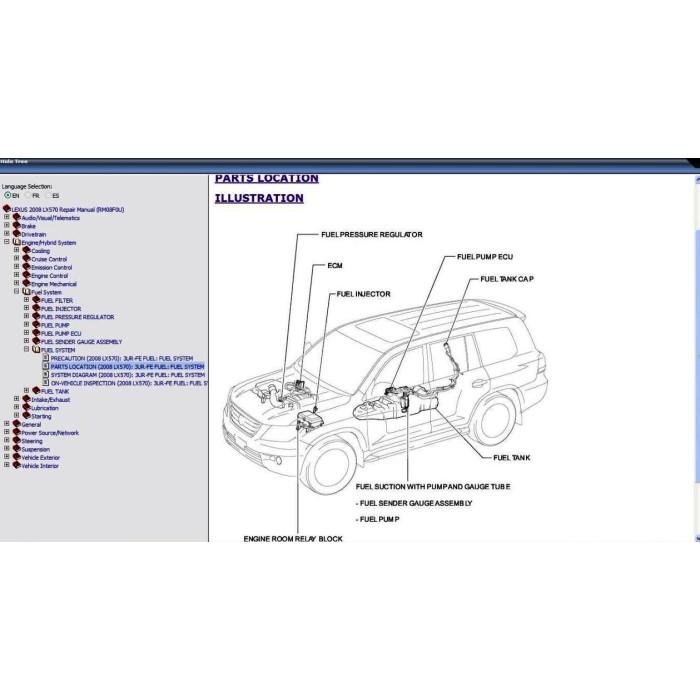This screenshot has height=700, width=700.
Task: Click the 'FUEL PUMP ECU' diagram label
Action: click(x=485, y=257)
